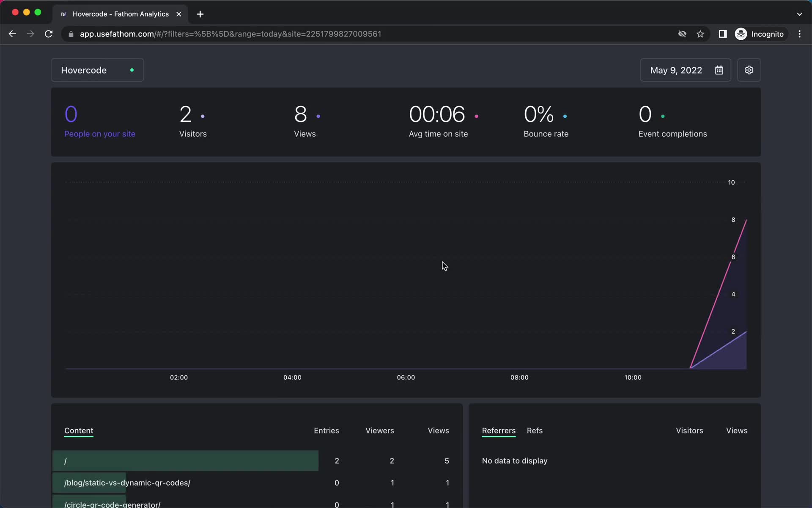Open the Chrome three-dot menu
This screenshot has width=812, height=508.
click(x=799, y=34)
